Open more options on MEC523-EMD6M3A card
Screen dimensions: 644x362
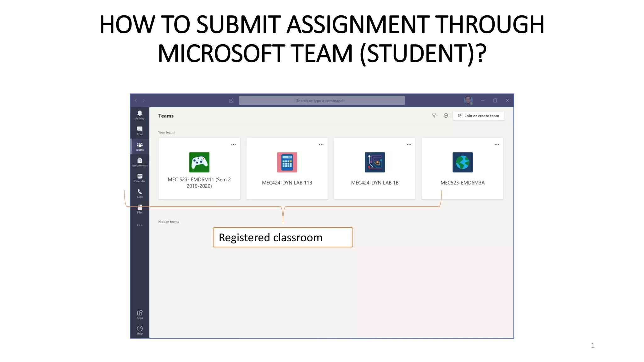click(497, 145)
